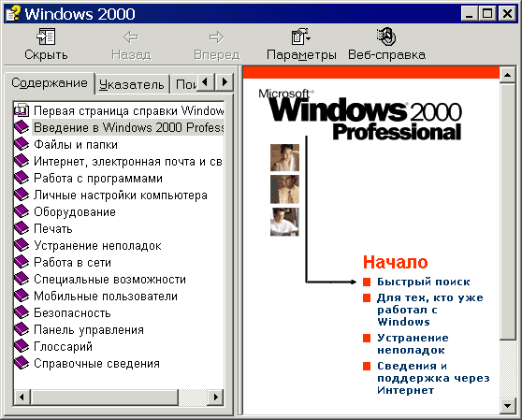The height and width of the screenshot is (420, 522).
Task: Open Для тех, кто уже работал с Windows
Action: 429,310
